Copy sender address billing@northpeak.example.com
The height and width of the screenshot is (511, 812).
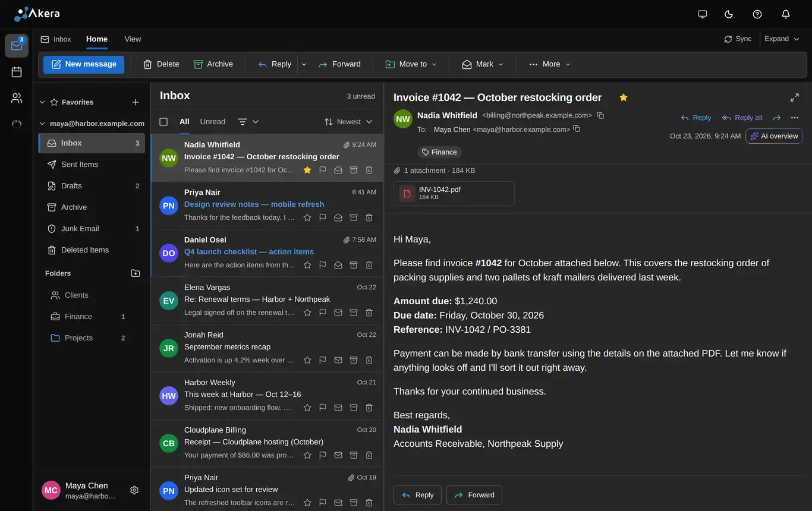pyautogui.click(x=600, y=115)
